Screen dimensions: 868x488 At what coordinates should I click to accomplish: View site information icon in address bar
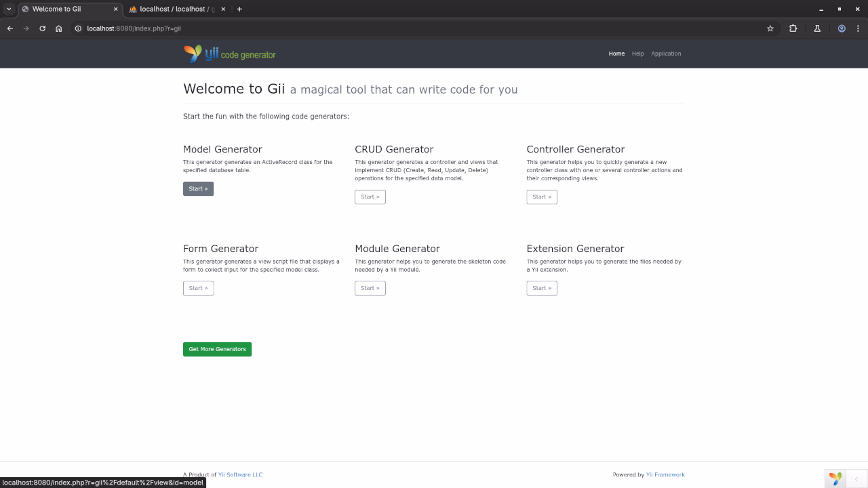[x=78, y=28]
